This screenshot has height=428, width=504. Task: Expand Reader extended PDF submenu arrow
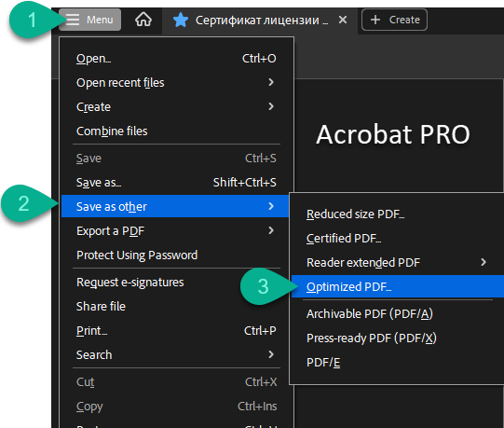pyautogui.click(x=484, y=262)
